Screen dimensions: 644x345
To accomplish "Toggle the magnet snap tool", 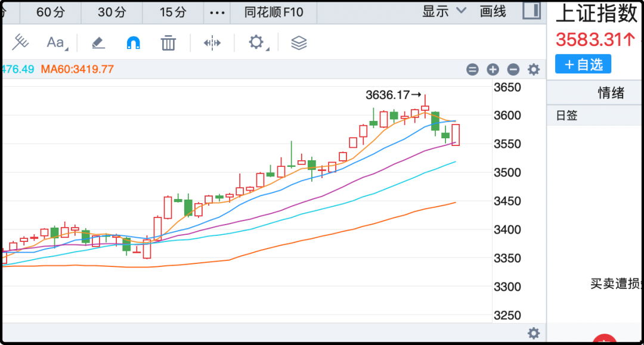I will tap(133, 42).
